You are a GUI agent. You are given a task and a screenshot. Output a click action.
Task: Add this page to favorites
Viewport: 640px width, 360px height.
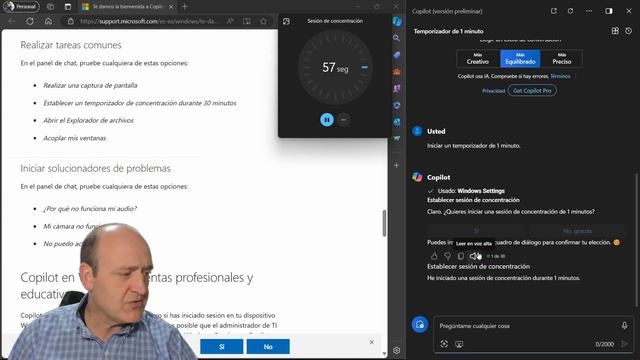[x=264, y=21]
